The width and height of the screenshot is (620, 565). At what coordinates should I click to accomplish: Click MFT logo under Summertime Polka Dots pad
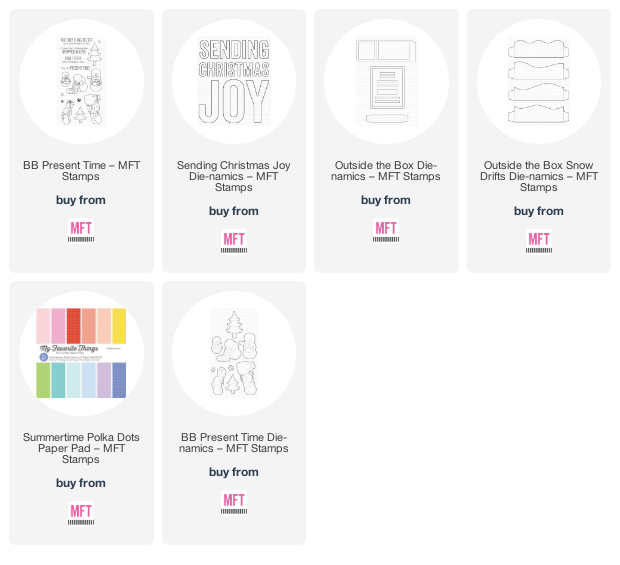(81, 514)
